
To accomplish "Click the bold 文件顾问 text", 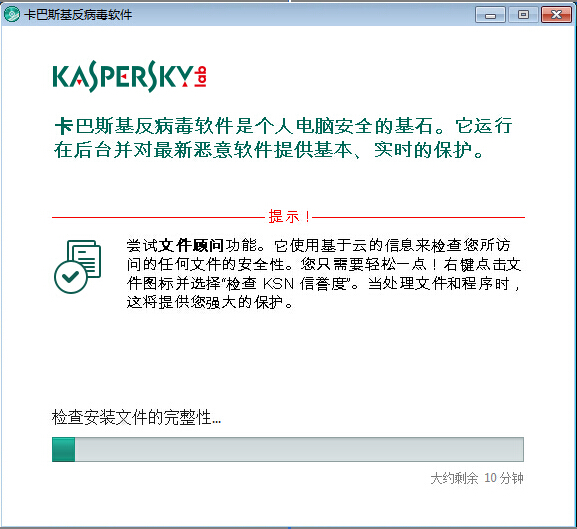I will 191,245.
